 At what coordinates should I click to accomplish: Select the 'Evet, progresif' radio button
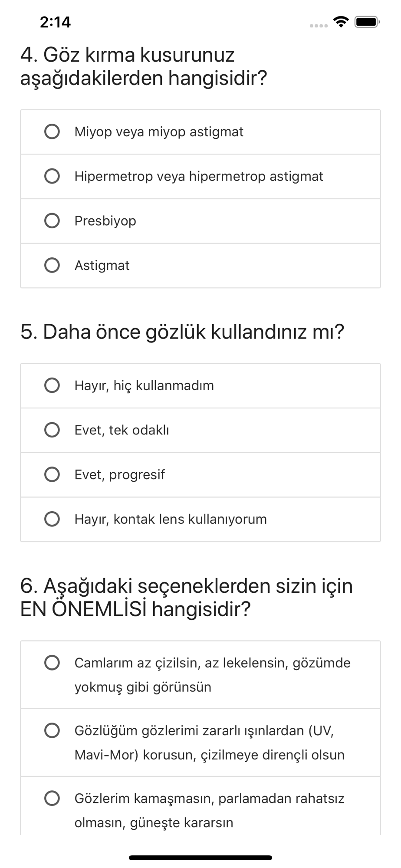52,474
